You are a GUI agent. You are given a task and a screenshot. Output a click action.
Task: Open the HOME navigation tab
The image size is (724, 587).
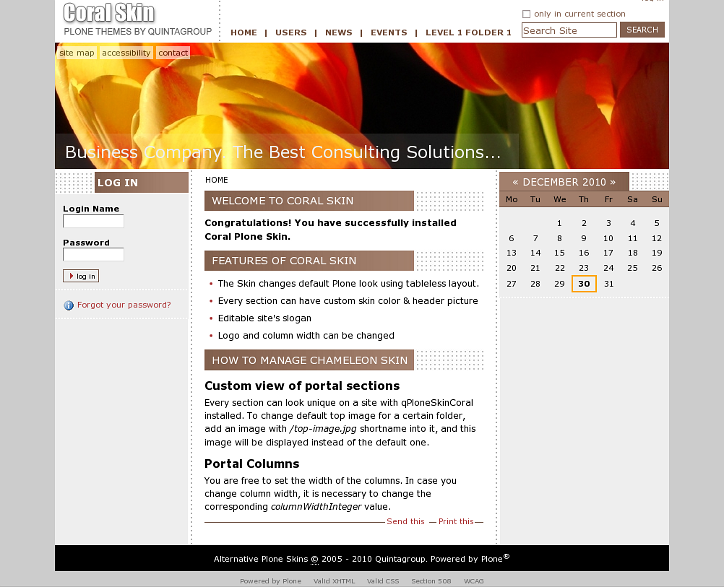tap(243, 32)
